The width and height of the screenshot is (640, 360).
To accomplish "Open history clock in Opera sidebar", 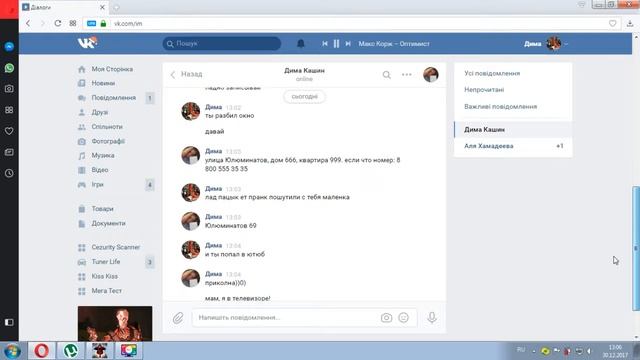I will click(9, 173).
